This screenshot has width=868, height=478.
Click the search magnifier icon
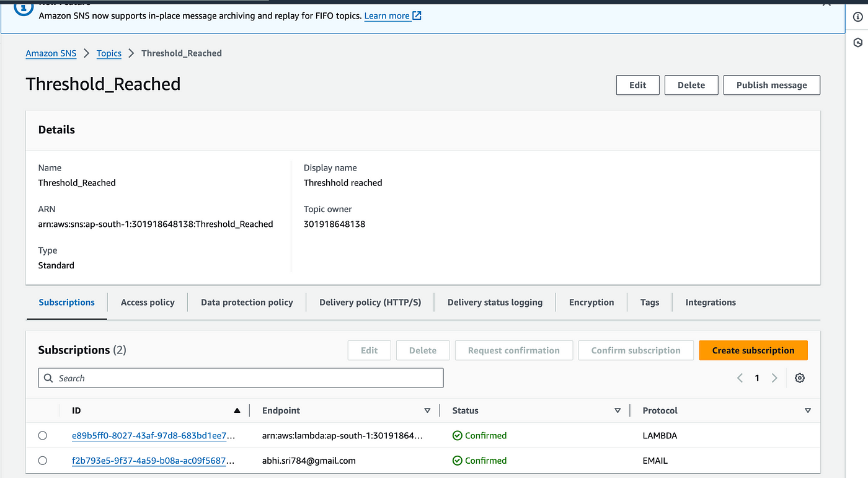(x=49, y=378)
